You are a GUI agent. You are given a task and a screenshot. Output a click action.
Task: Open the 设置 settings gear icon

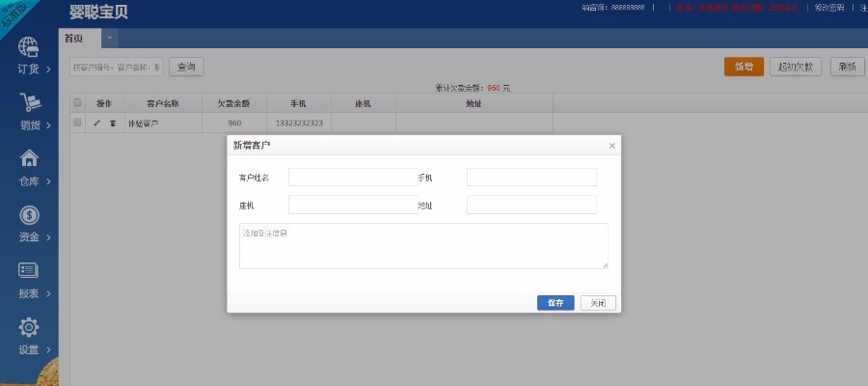pos(29,327)
